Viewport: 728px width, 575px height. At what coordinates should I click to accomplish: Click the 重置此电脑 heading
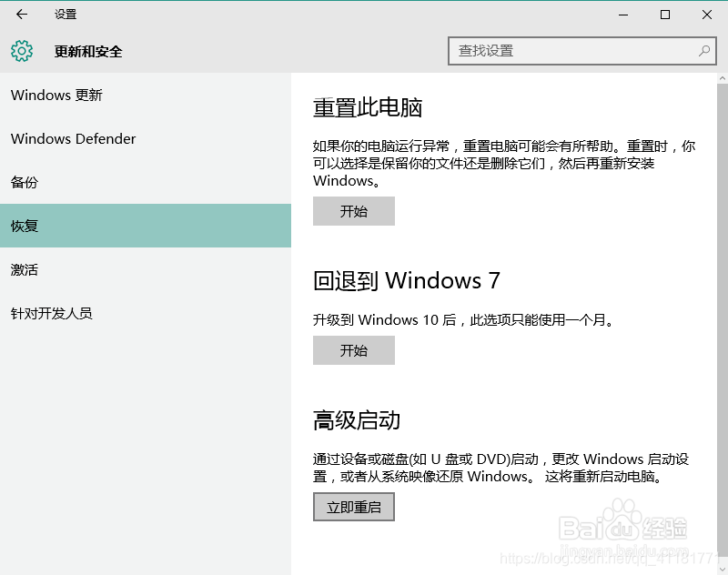(368, 107)
